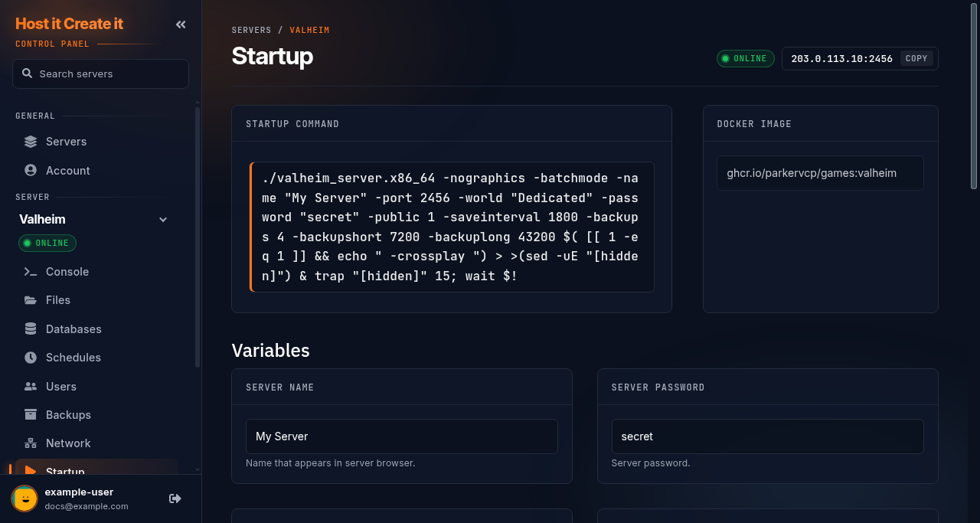Click the SERVERS breadcrumb link
This screenshot has height=523, width=980.
pyautogui.click(x=251, y=31)
